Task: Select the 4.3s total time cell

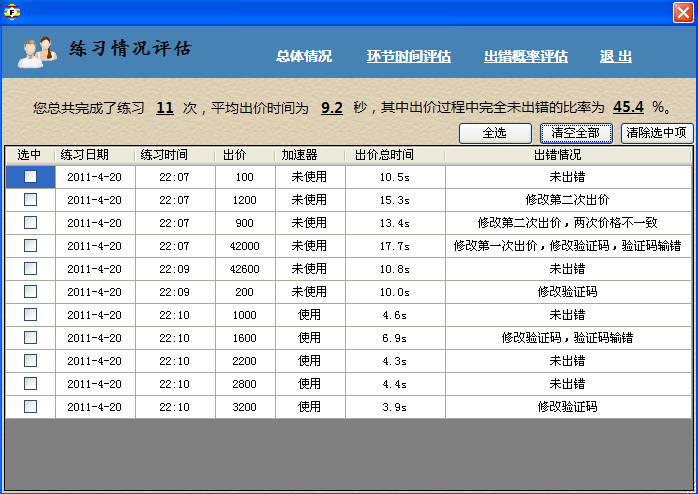Action: pyautogui.click(x=395, y=361)
